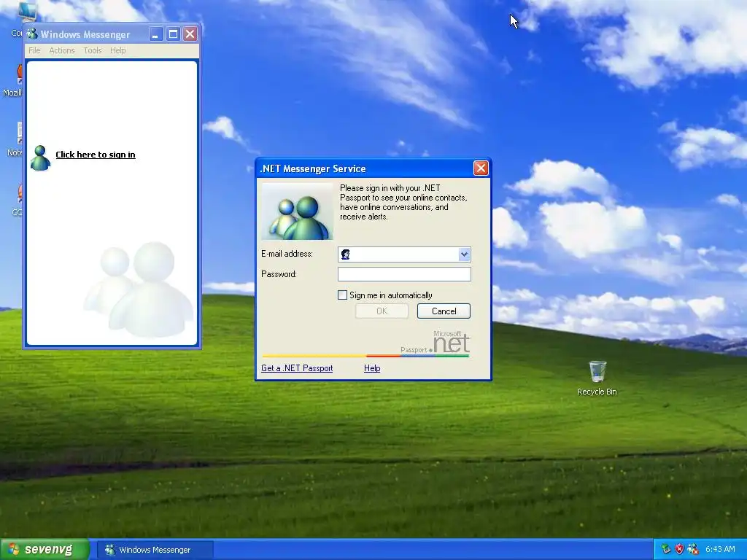Open the Actions menu in Windows Messenger
Image resolution: width=747 pixels, height=560 pixels.
point(62,50)
